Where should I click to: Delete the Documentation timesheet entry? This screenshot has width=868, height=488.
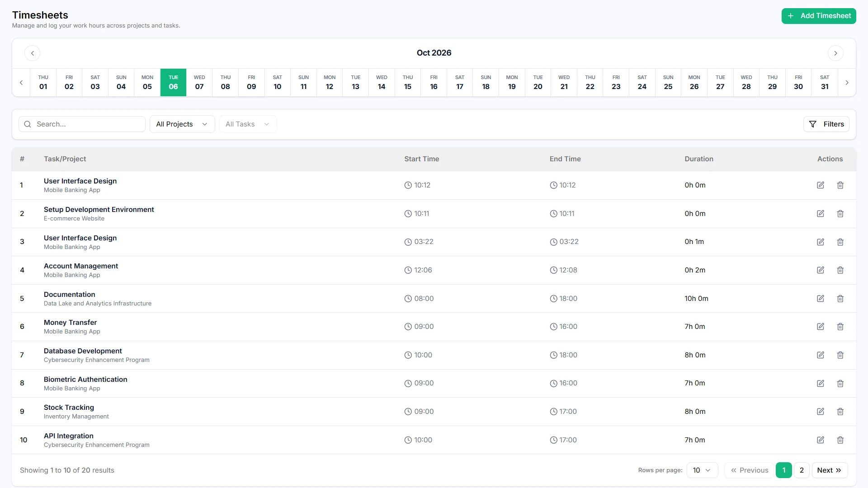(x=840, y=299)
